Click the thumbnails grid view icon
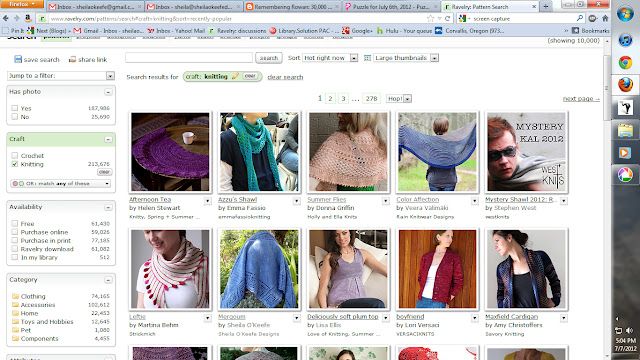The height and width of the screenshot is (360, 640). click(x=367, y=58)
